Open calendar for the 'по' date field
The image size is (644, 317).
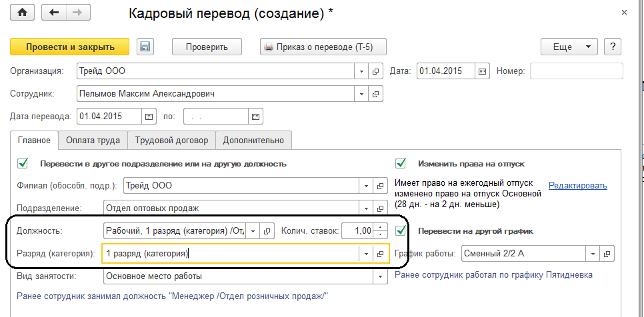255,116
